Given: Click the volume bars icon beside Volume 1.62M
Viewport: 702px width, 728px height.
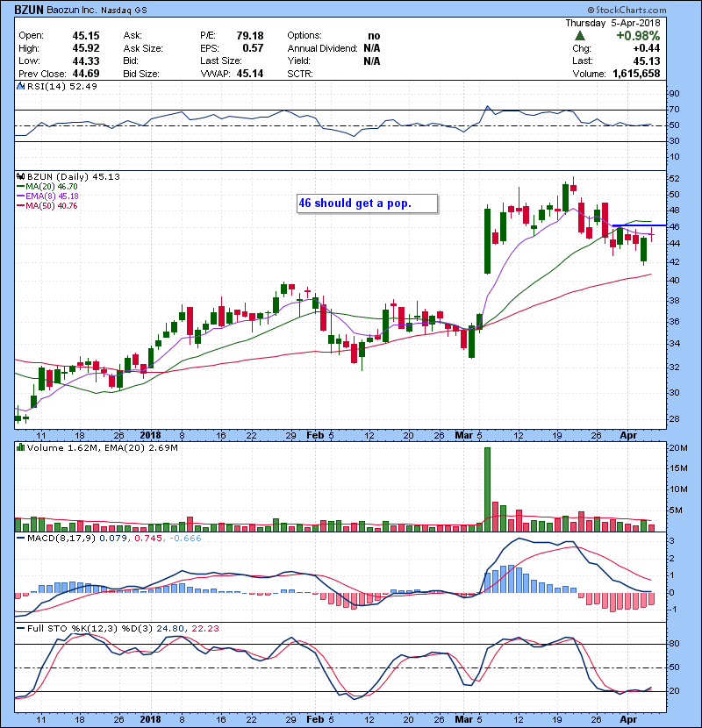Looking at the screenshot, I should [21, 448].
